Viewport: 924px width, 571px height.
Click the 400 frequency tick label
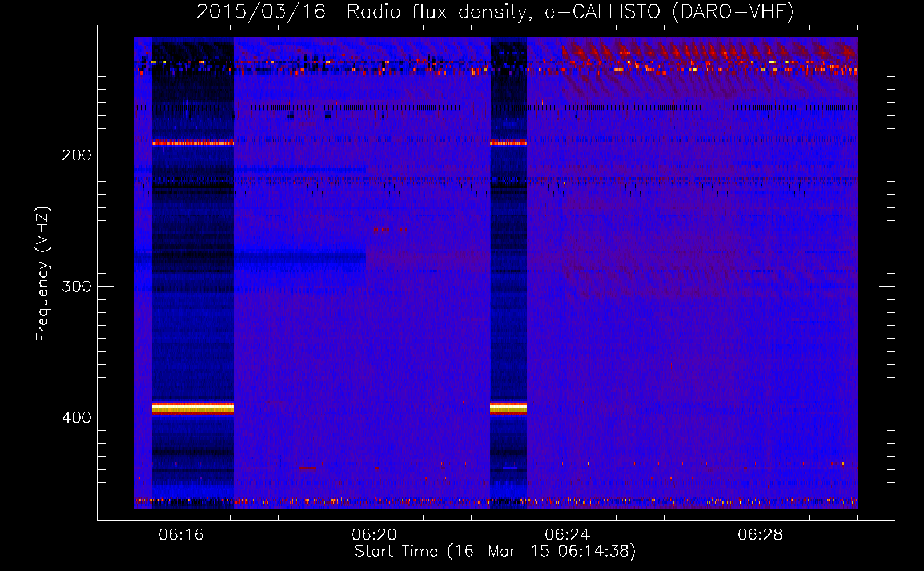pyautogui.click(x=77, y=417)
